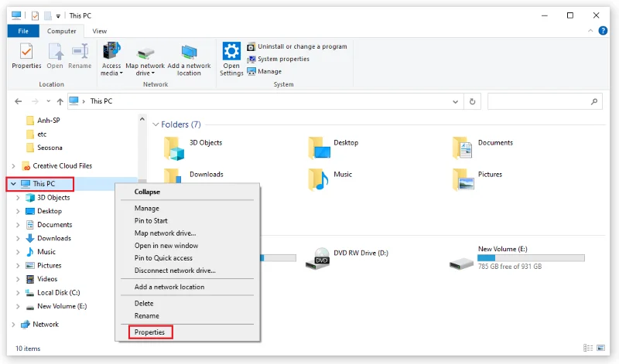Collapse the ribbon with the chevron
619x364 pixels.
click(x=590, y=30)
